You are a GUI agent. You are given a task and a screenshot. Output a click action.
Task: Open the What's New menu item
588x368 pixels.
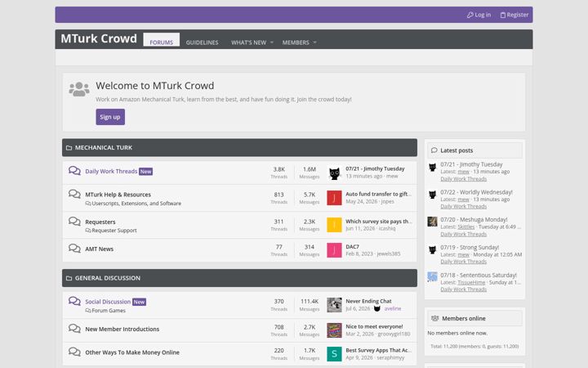click(248, 43)
